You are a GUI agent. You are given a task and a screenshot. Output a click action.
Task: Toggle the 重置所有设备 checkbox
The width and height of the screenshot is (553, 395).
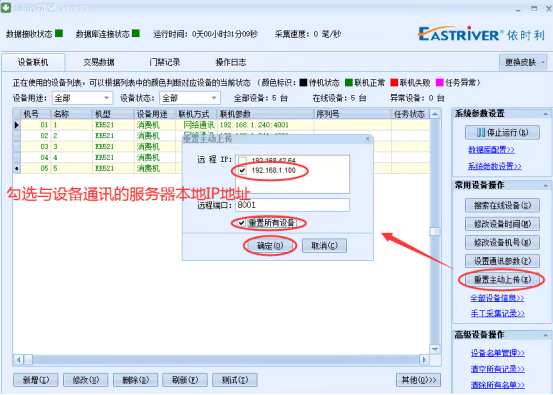[242, 223]
